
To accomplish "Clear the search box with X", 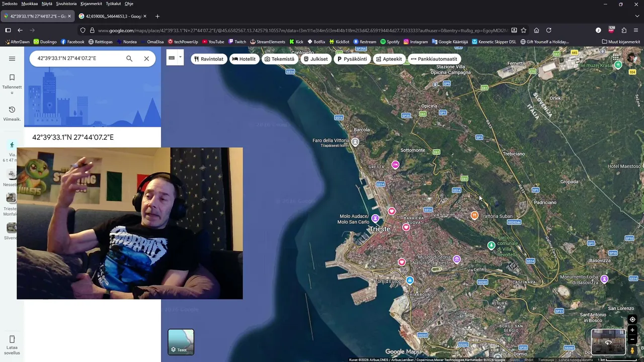I will [x=146, y=58].
